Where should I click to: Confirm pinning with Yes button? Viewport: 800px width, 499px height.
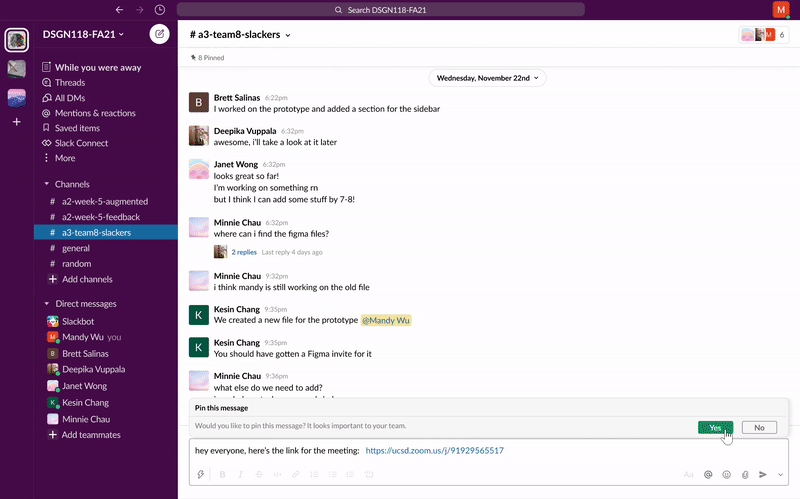[715, 428]
